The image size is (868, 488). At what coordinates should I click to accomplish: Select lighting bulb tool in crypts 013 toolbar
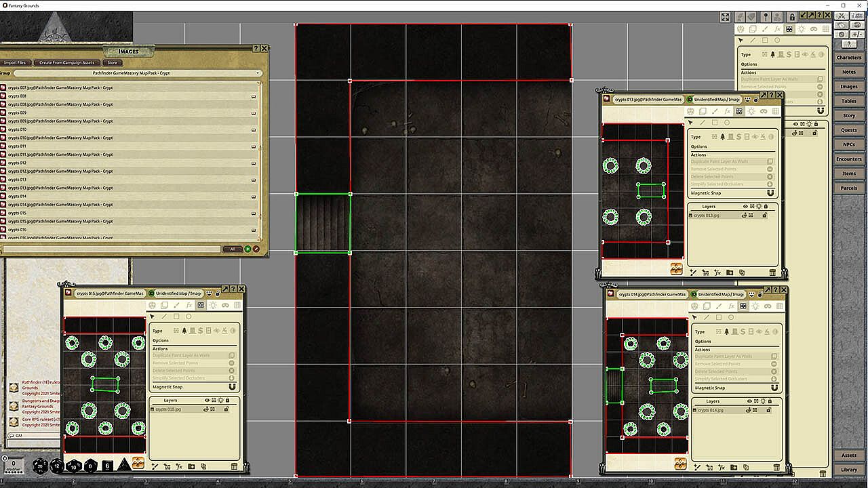751,111
